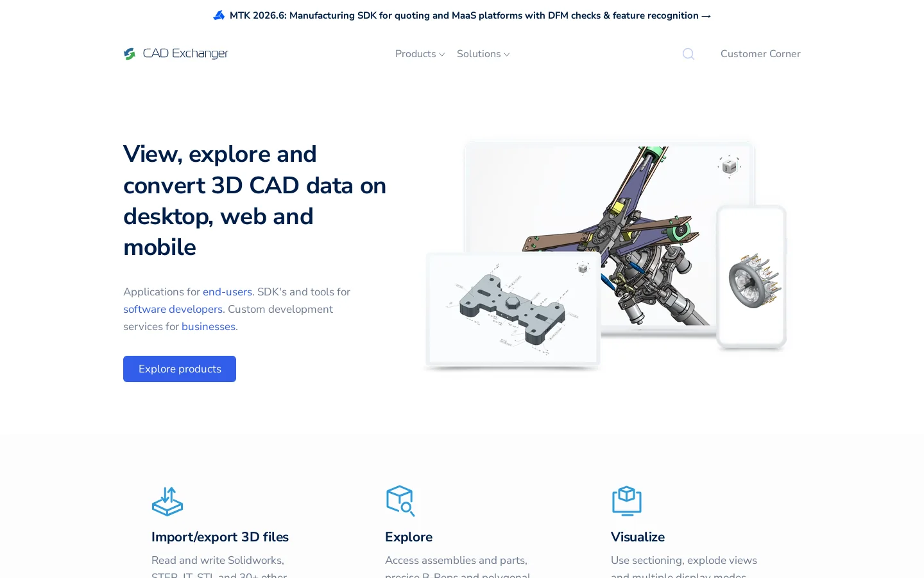Viewport: 924px width, 578px height.
Task: Click the tablet mockup with bracket drawing
Action: [513, 310]
